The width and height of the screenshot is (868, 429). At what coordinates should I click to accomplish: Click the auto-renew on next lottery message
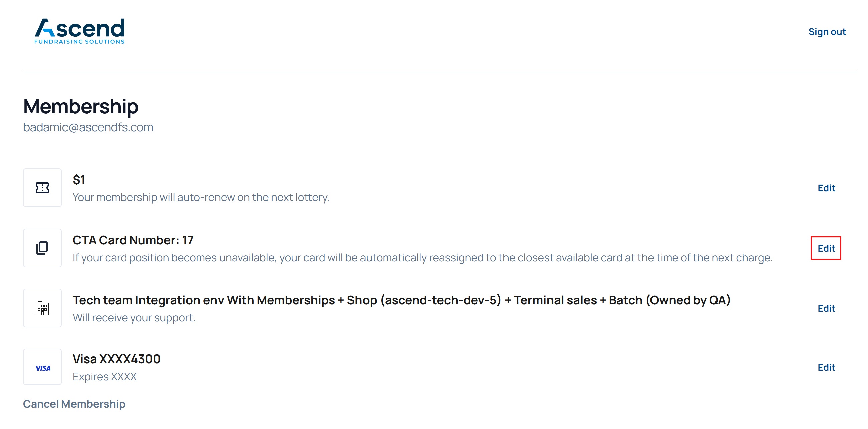tap(201, 197)
